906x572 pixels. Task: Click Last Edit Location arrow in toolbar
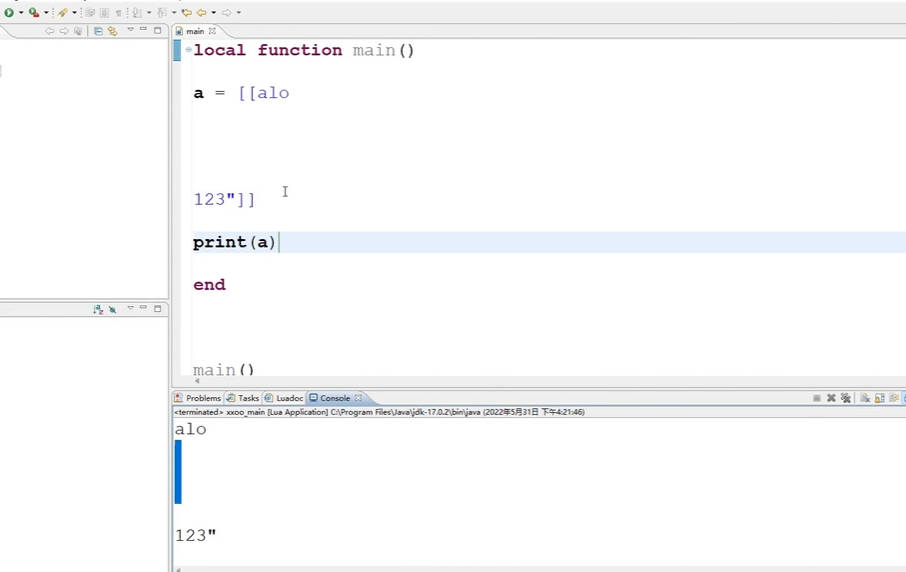pos(186,12)
